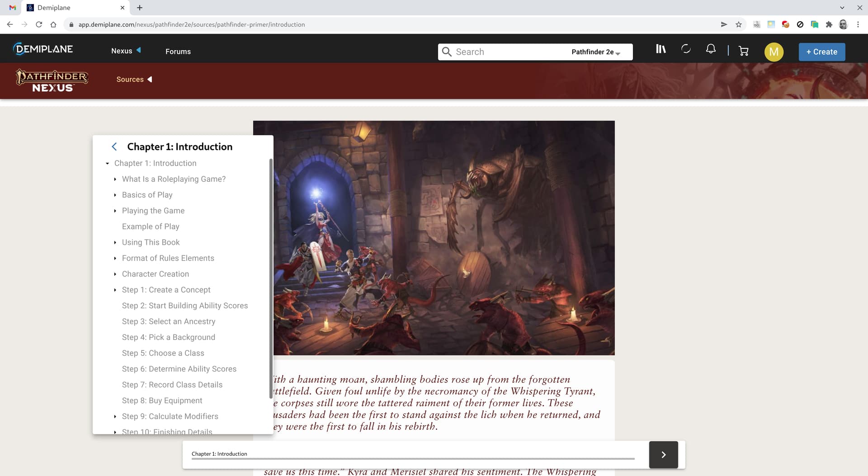Open the Forums menu item

[178, 52]
